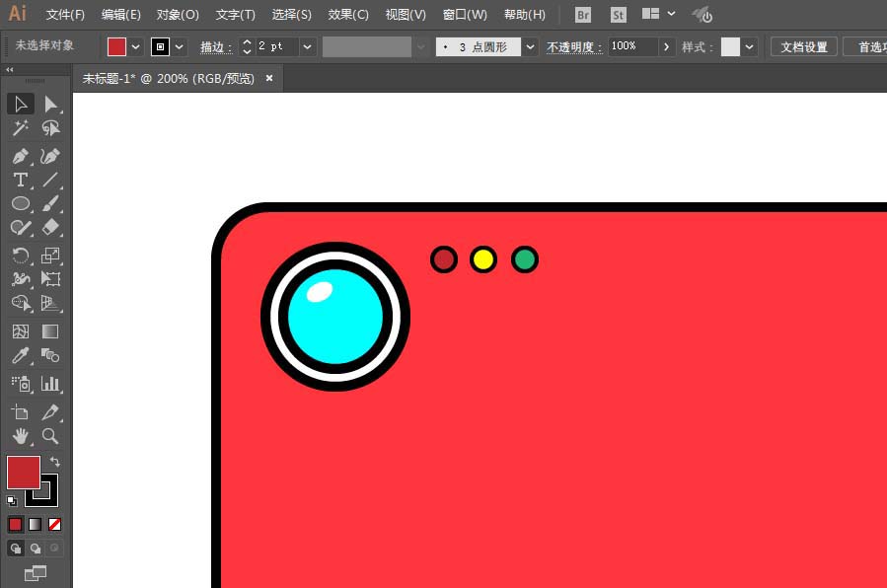Change screen mode button in toolbar
The width and height of the screenshot is (887, 588).
click(36, 573)
